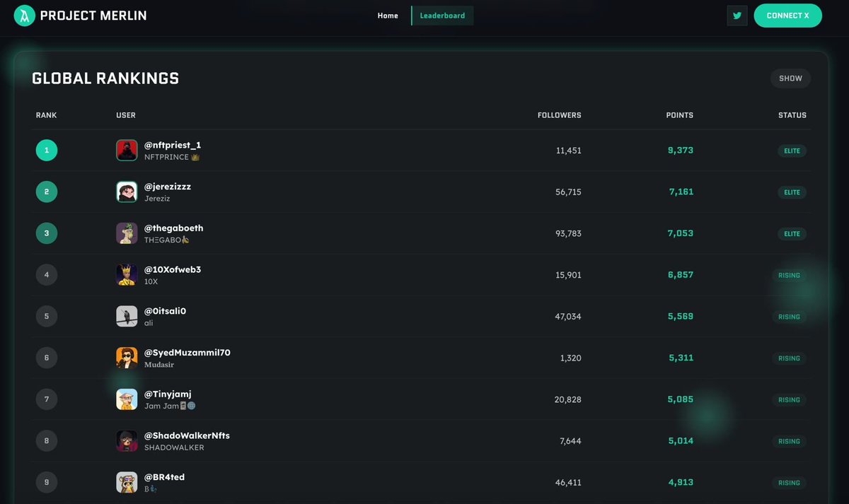The width and height of the screenshot is (849, 504).
Task: Open @jerezizzz avatar thumbnail
Action: pos(127,192)
